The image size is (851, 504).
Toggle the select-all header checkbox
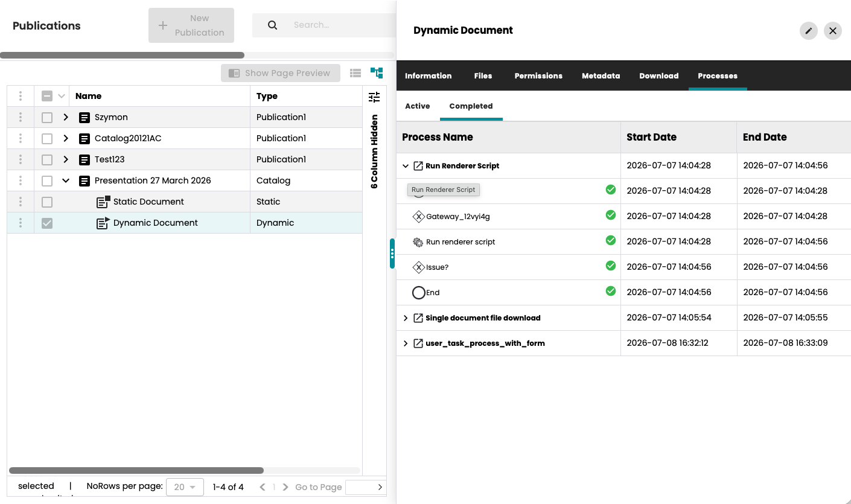click(x=47, y=96)
